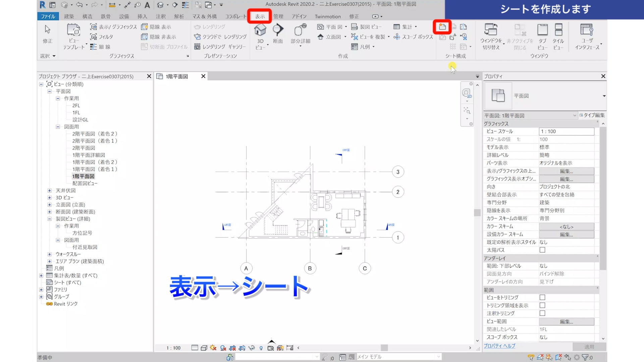
Task: Check the 注釈トリミング checkbox
Action: click(542, 313)
